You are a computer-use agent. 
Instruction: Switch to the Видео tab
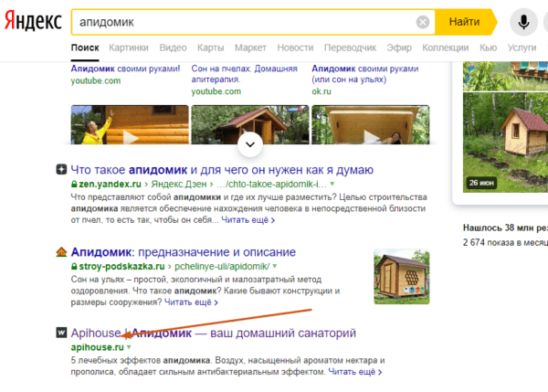[173, 48]
